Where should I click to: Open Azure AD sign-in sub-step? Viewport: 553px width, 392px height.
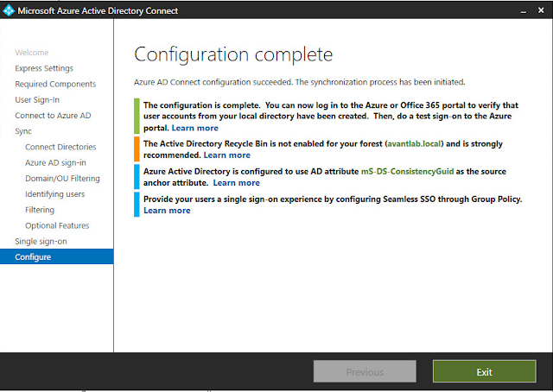tap(55, 162)
